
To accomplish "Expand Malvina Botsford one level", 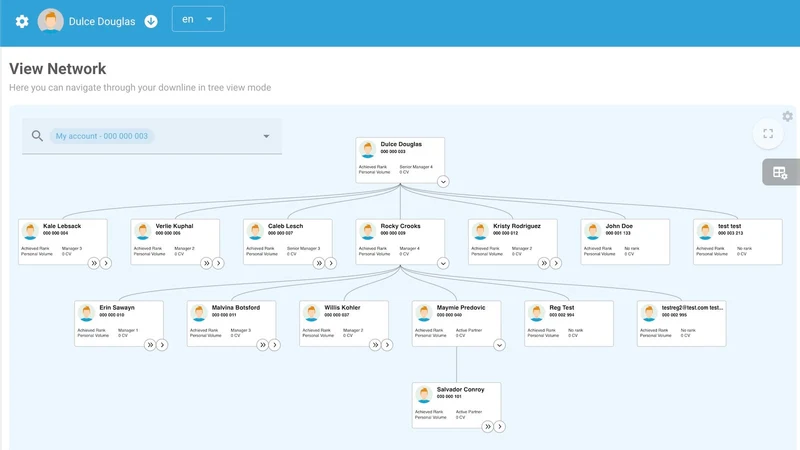I will click(x=274, y=345).
